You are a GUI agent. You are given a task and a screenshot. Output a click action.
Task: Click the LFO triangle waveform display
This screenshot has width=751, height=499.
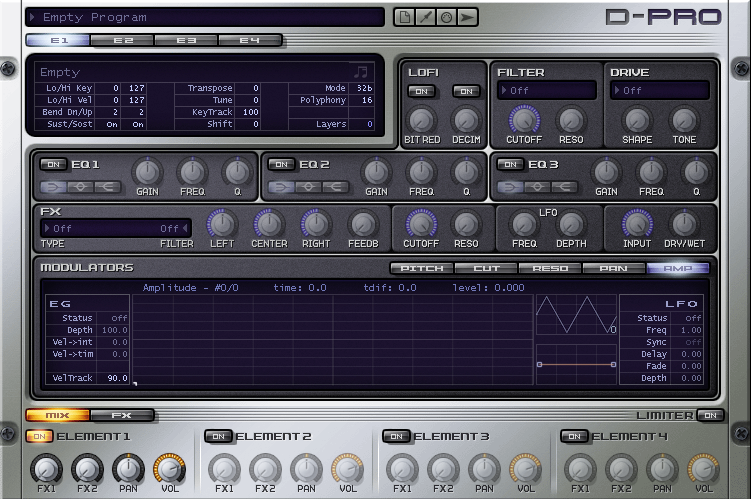pyautogui.click(x=576, y=315)
